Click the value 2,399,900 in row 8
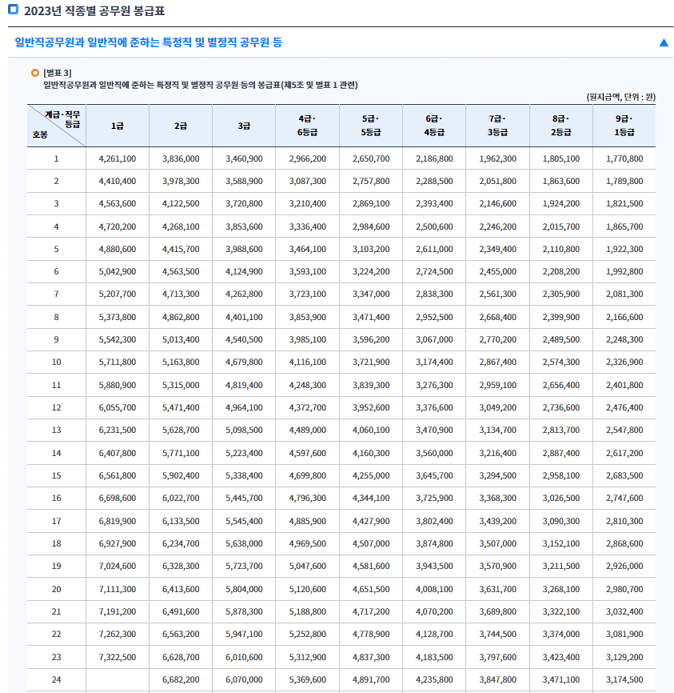Screen dimensions: 674x693 (561, 317)
